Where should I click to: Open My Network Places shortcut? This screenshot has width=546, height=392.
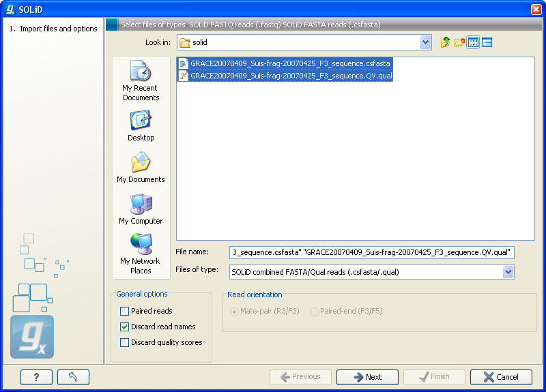coord(141,252)
